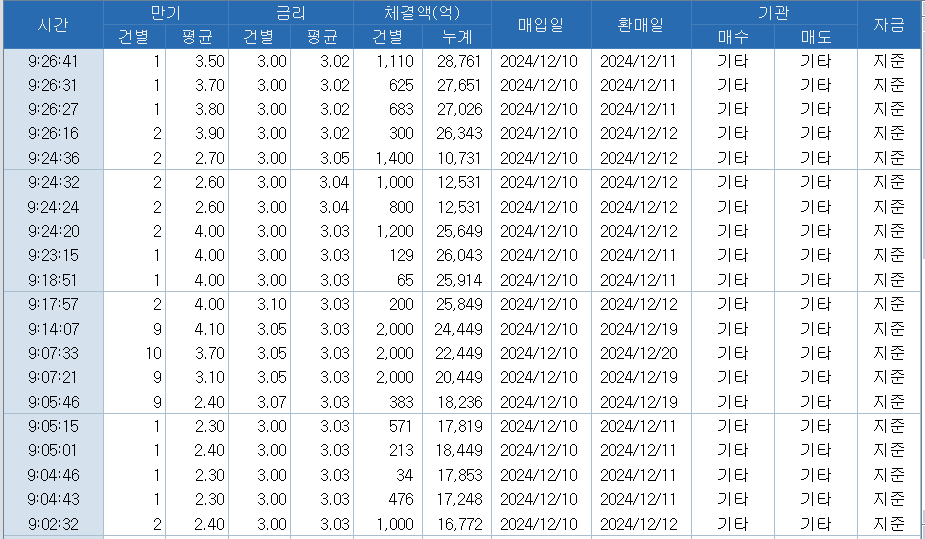Click cumulative amount 25,649 in 9:24:20 row

click(459, 231)
